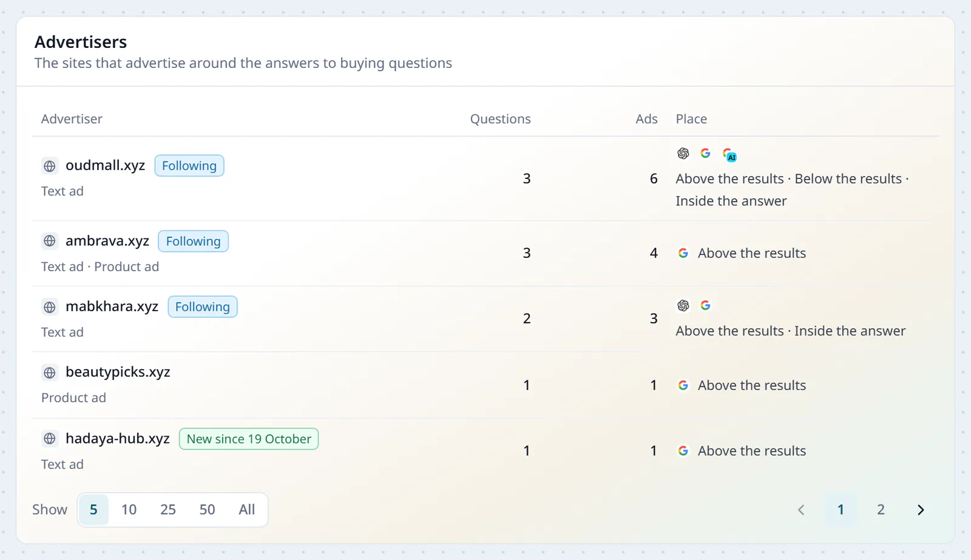Click the Google icon in oudmall.xyz row

pyautogui.click(x=705, y=153)
